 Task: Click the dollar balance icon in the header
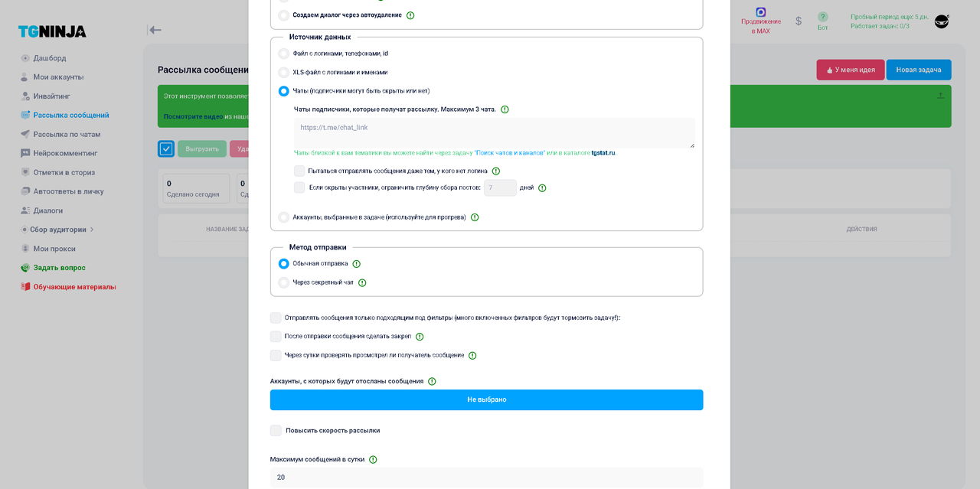coord(799,21)
